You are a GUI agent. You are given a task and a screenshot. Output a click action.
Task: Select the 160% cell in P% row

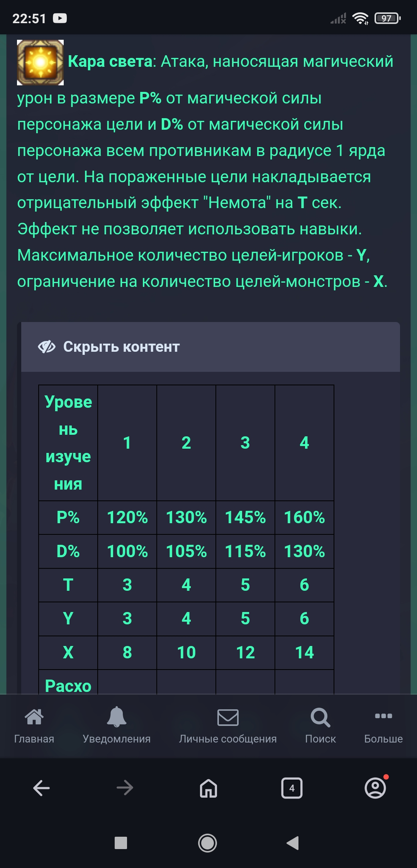pyautogui.click(x=304, y=517)
